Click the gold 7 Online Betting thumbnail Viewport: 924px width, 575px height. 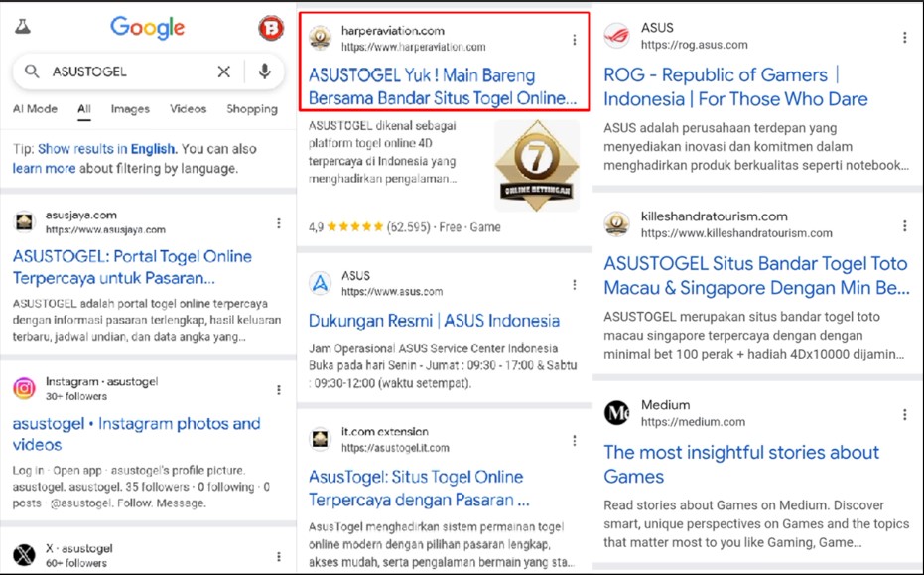[536, 165]
